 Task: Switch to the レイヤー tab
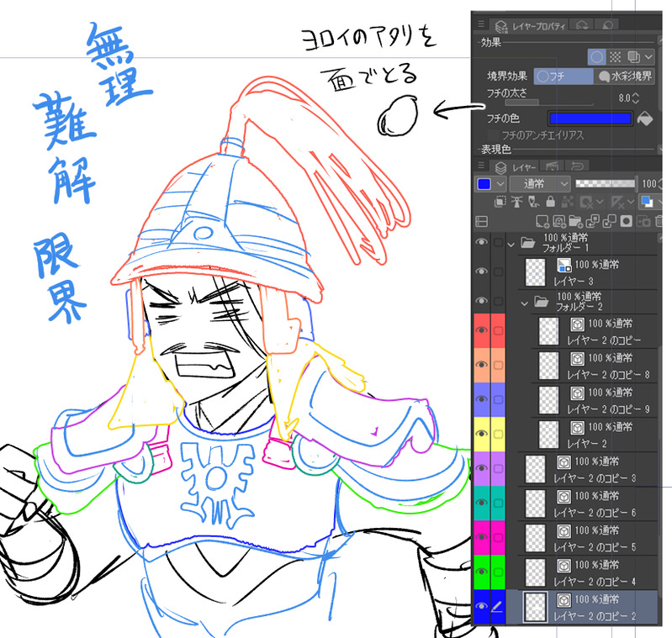(515, 167)
